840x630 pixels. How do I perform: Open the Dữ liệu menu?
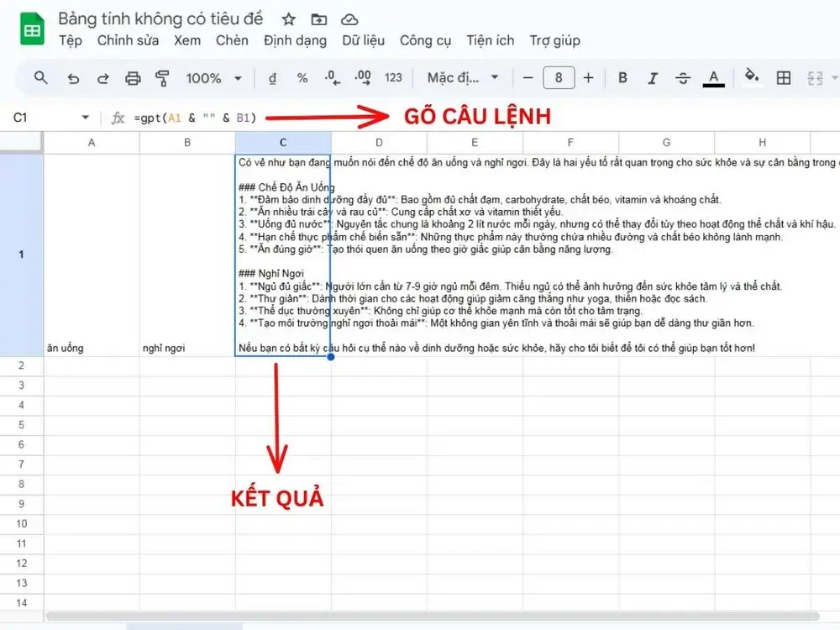(x=363, y=40)
